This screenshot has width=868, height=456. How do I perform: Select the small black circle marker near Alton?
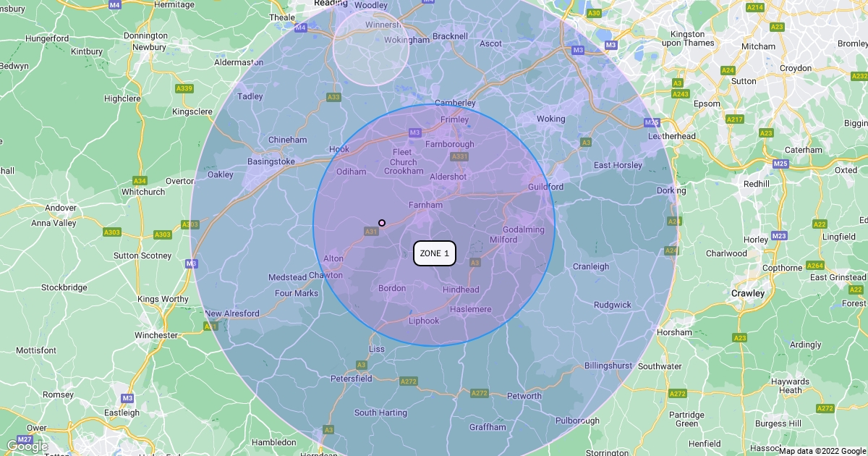(x=382, y=223)
